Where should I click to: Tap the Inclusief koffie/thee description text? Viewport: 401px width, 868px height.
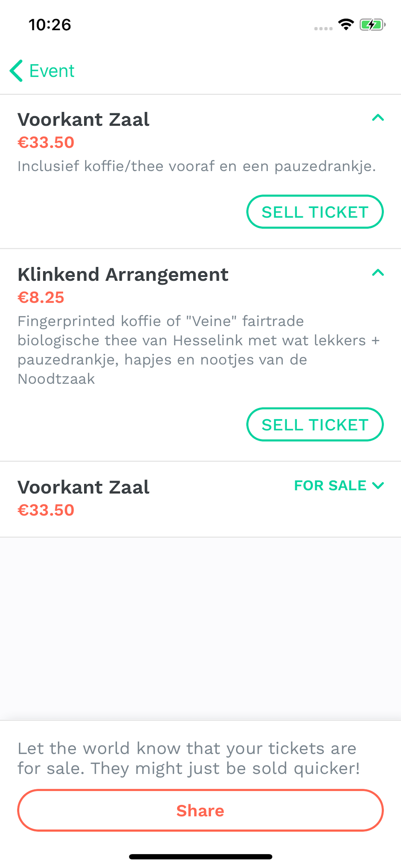[x=197, y=166]
